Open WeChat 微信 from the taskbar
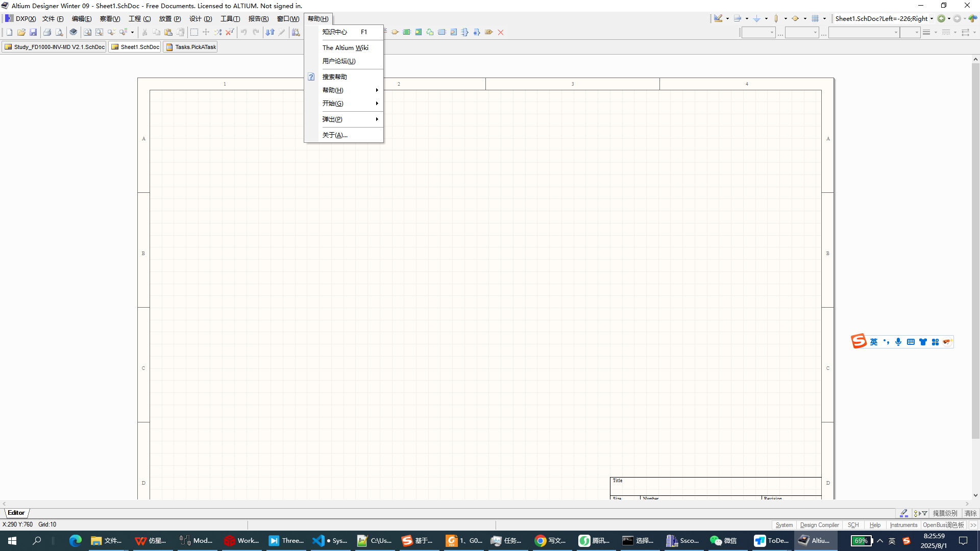The image size is (980, 551). 724,541
